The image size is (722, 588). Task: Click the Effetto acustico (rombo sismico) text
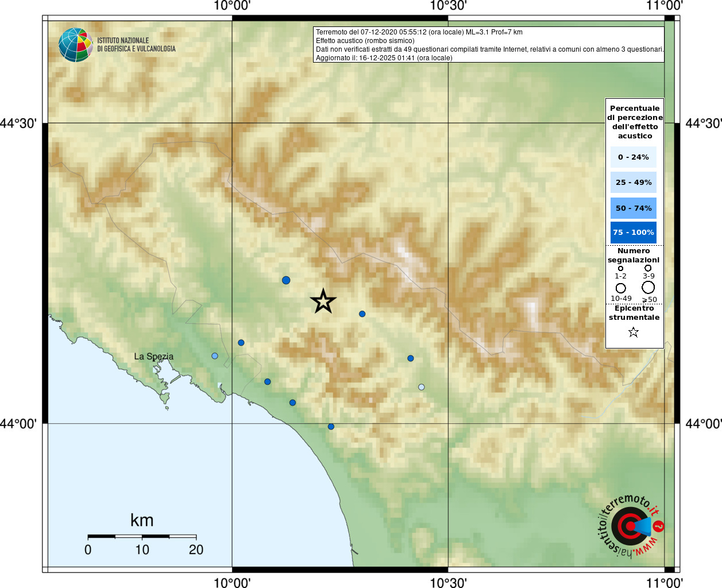click(365, 41)
